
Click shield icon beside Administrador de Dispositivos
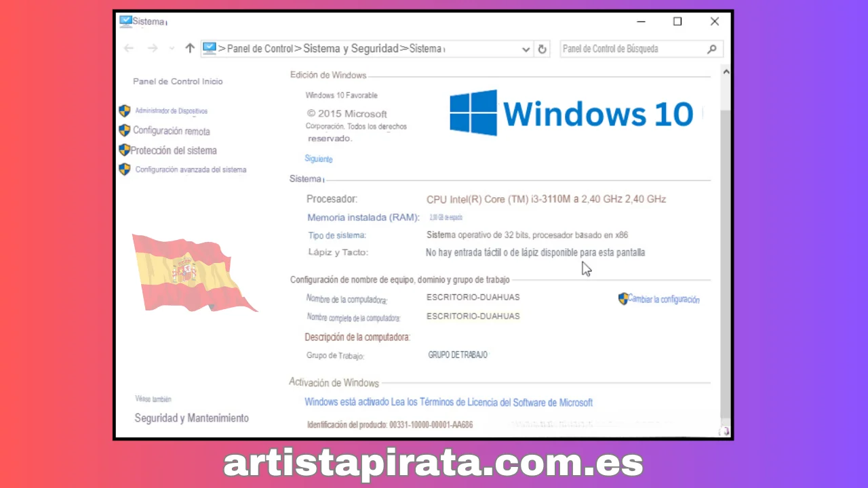[x=125, y=110]
